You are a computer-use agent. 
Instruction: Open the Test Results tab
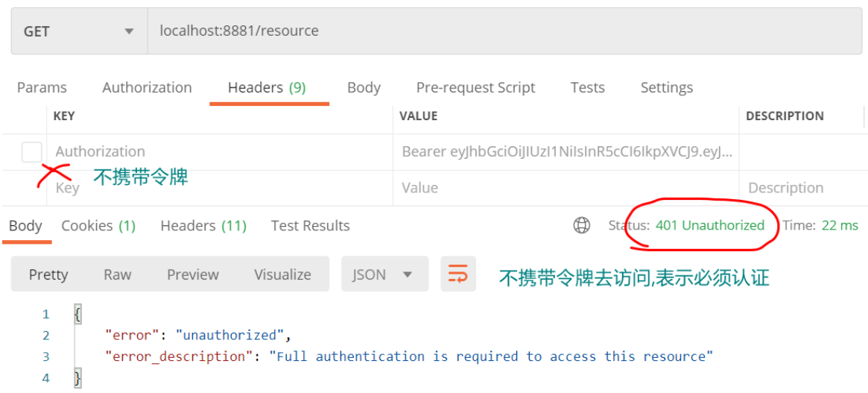pyautogui.click(x=310, y=225)
